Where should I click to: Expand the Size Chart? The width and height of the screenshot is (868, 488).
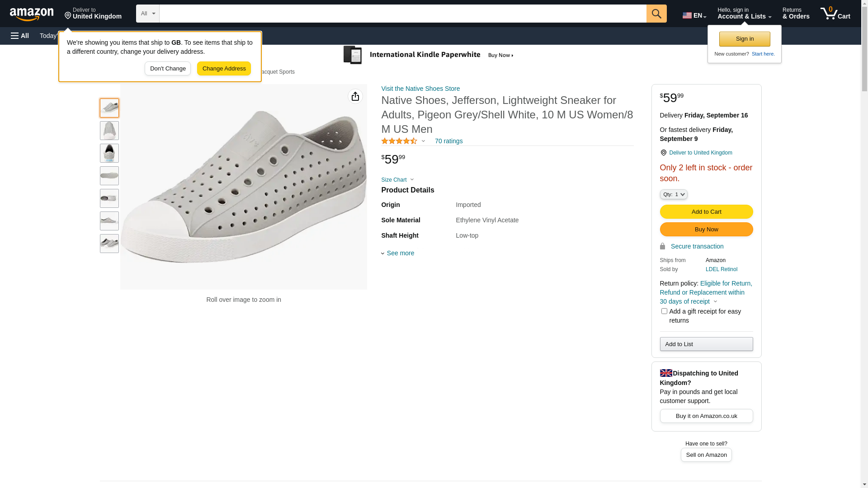point(397,180)
